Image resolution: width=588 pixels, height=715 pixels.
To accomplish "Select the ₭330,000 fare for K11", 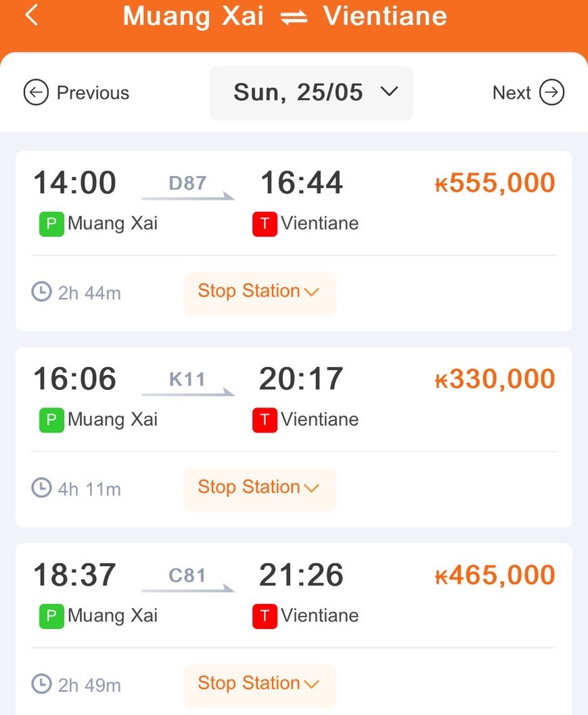I will [x=495, y=378].
